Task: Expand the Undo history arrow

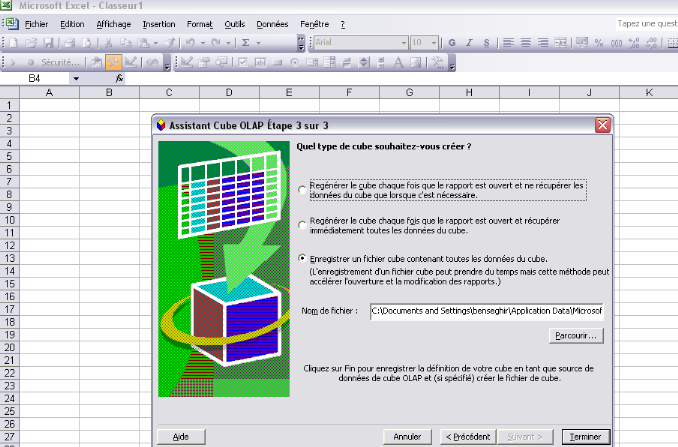Action: (x=202, y=43)
